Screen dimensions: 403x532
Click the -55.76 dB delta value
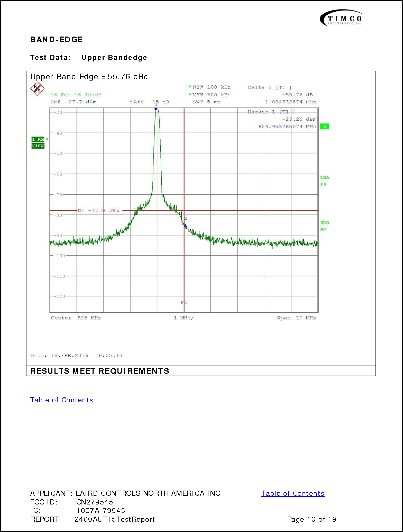click(x=297, y=95)
